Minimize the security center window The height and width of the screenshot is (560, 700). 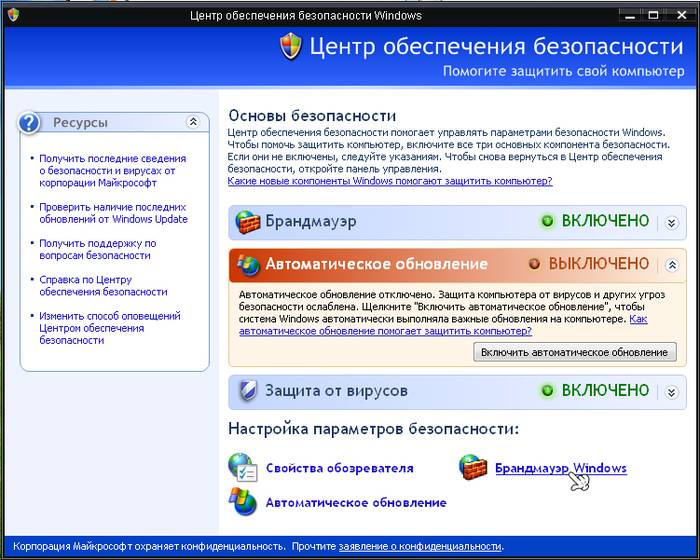pos(630,16)
